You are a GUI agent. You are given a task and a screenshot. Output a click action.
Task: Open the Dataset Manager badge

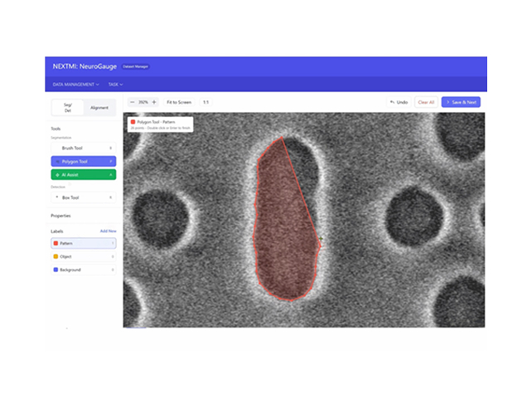(135, 66)
